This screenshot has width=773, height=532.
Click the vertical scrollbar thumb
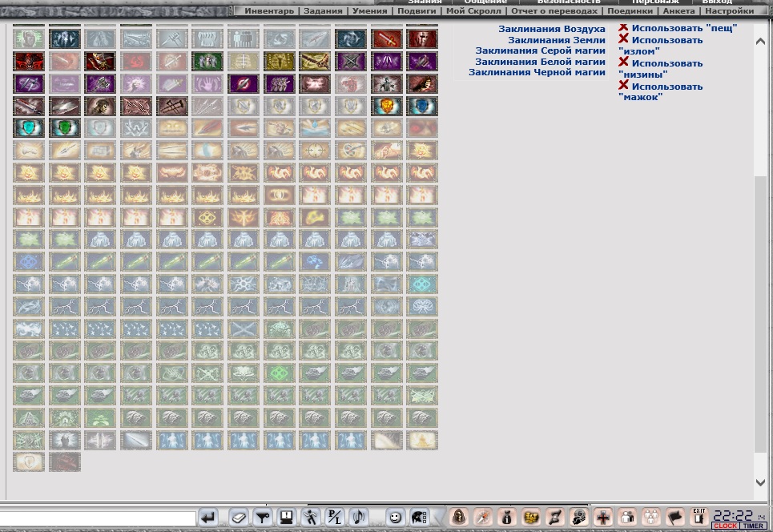[760, 313]
